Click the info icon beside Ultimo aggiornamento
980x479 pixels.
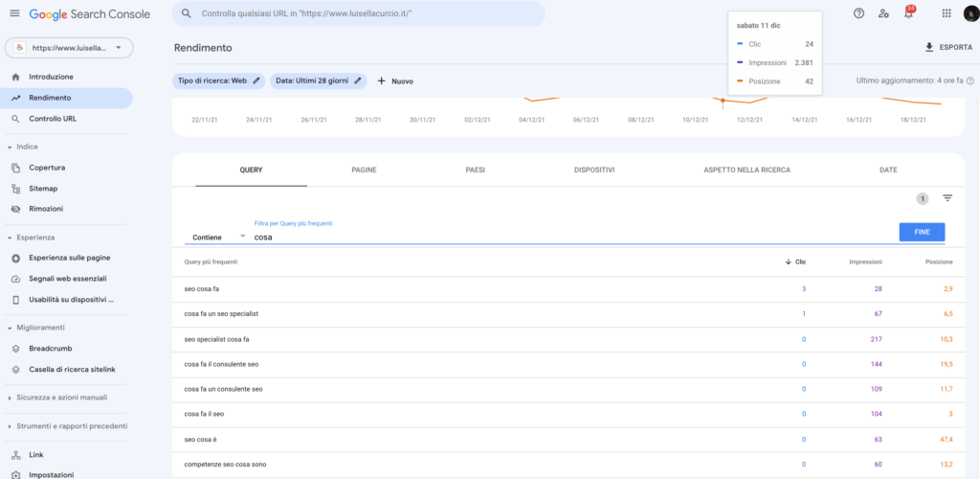(970, 80)
